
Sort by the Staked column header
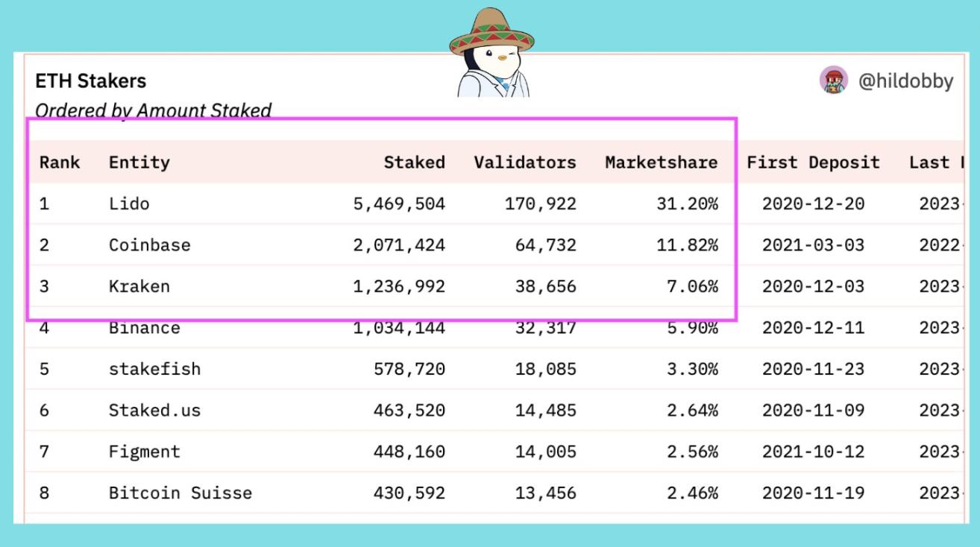coord(414,162)
